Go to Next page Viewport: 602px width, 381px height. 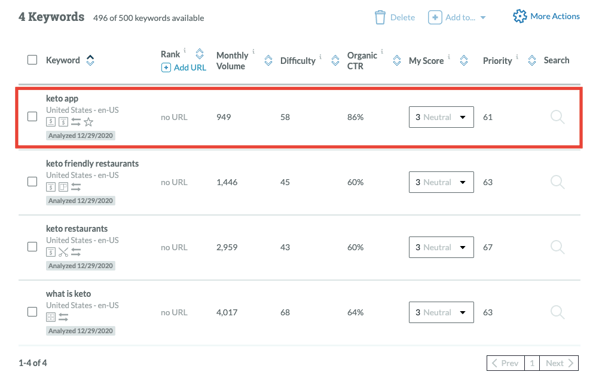tap(559, 363)
